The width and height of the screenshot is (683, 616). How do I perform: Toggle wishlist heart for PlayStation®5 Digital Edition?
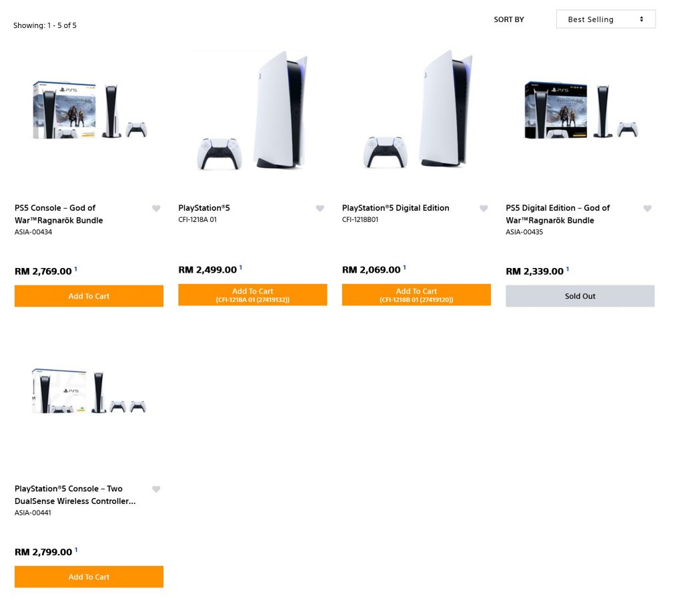(484, 209)
